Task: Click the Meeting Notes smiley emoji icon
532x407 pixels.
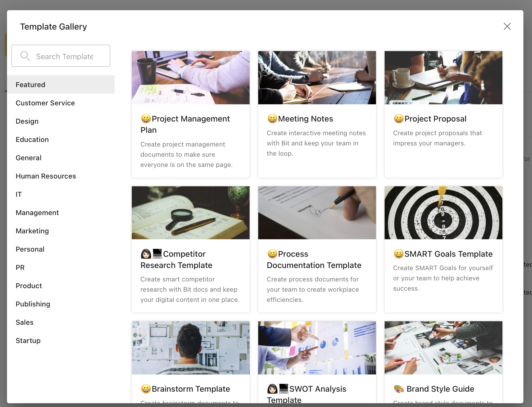Action: 272,119
